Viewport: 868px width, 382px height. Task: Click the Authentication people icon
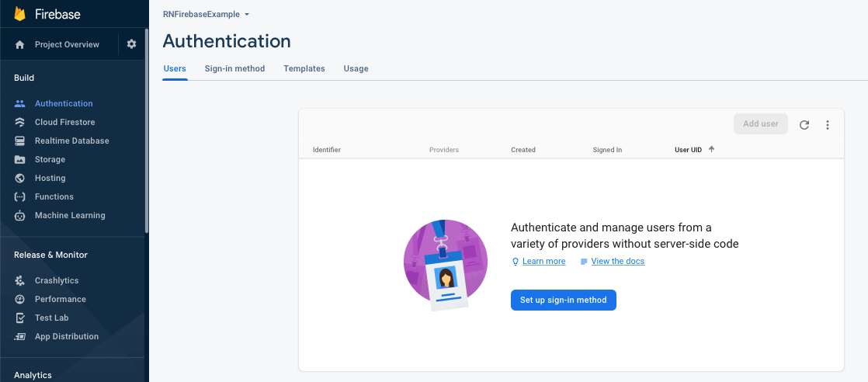20,103
